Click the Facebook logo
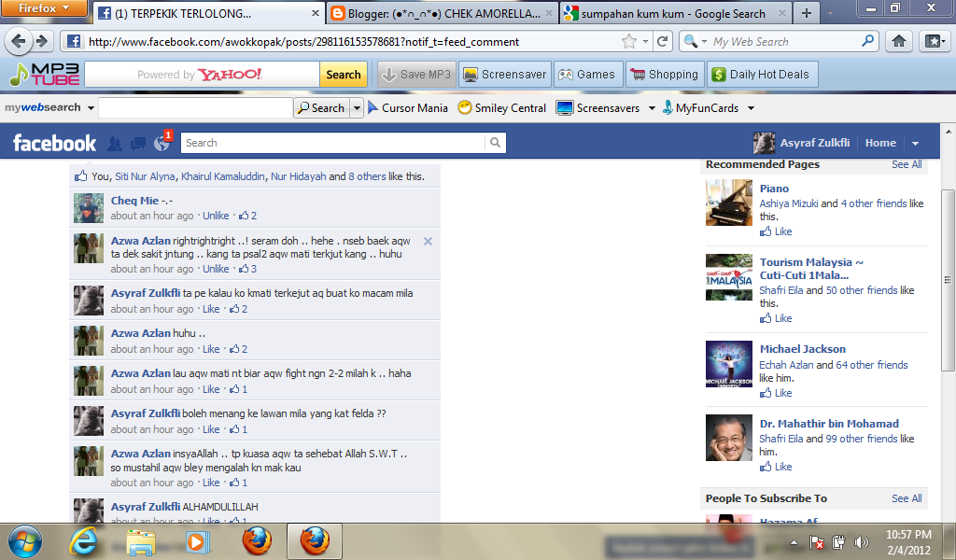 [54, 143]
